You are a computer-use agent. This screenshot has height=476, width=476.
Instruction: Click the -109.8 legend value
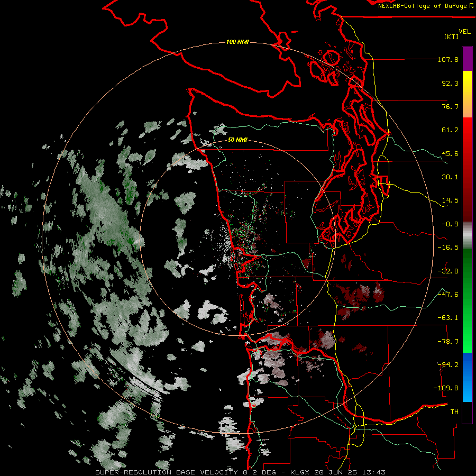pyautogui.click(x=446, y=388)
